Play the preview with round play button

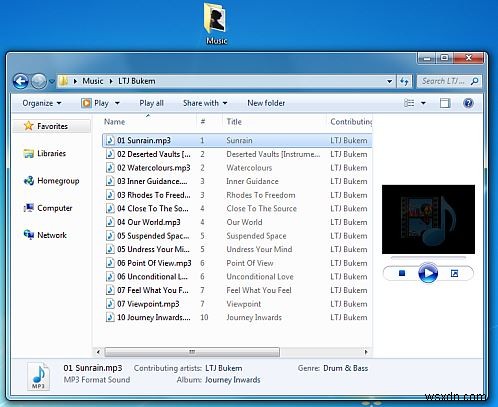(428, 273)
